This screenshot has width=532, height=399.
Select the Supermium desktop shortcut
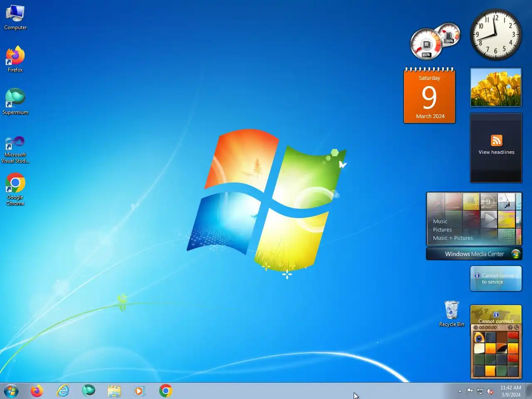click(15, 101)
